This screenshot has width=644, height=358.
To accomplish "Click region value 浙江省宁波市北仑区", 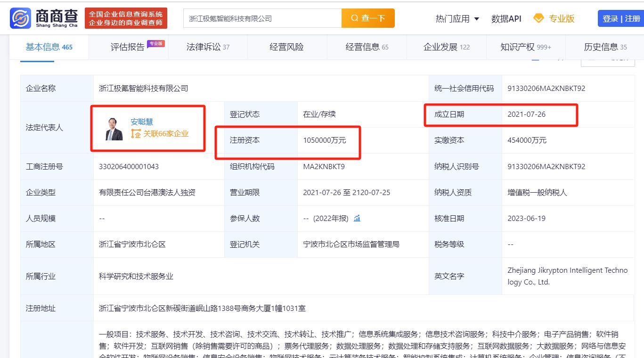I will pyautogui.click(x=132, y=244).
